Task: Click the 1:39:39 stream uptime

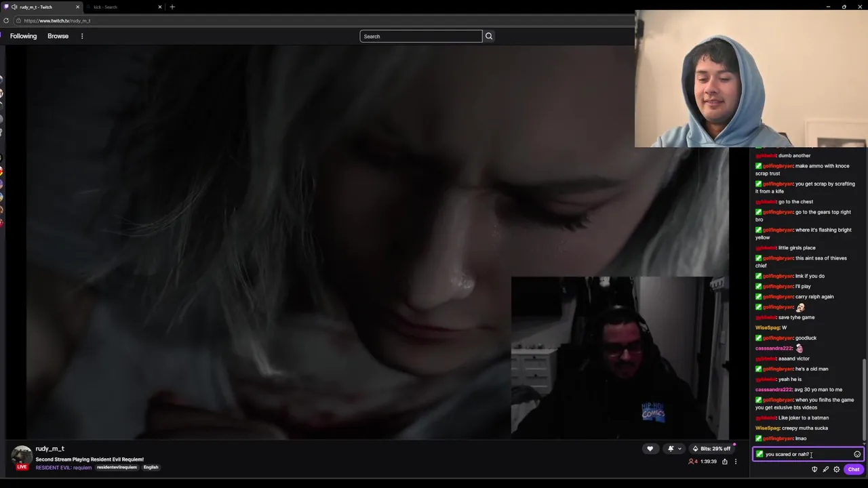Action: click(x=708, y=462)
